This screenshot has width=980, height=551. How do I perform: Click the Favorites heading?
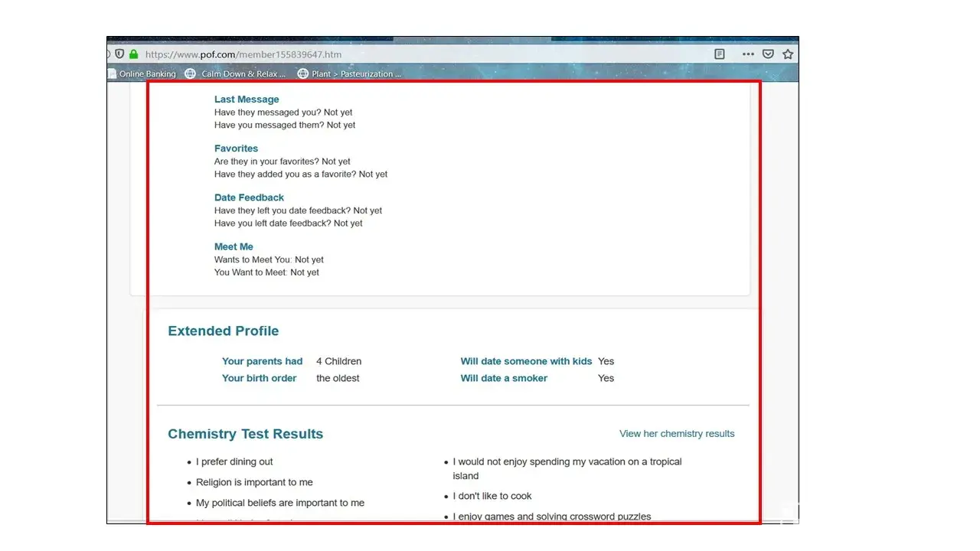(236, 148)
